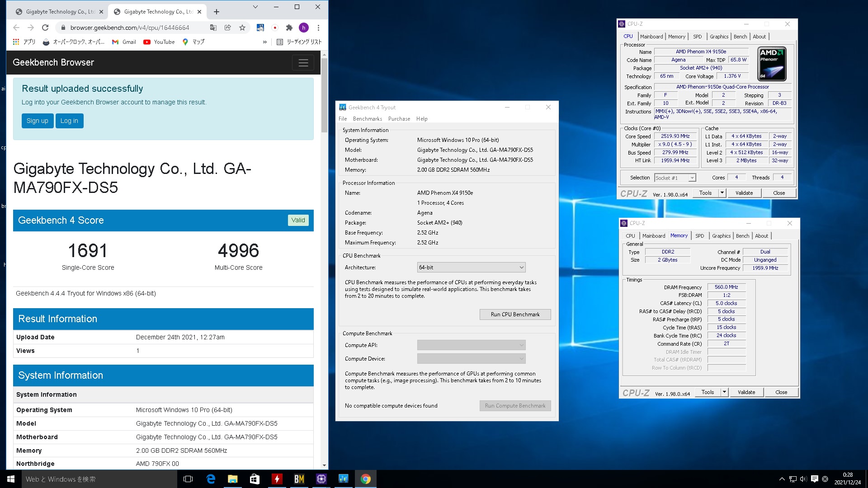Click the Sign up button
This screenshot has width=868, height=488.
pyautogui.click(x=38, y=121)
